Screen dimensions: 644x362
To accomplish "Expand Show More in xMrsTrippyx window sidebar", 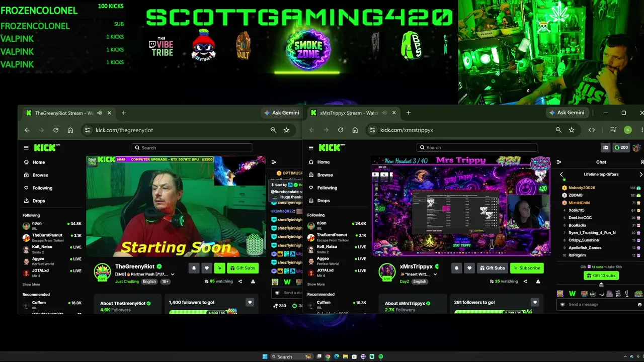I will click(316, 285).
